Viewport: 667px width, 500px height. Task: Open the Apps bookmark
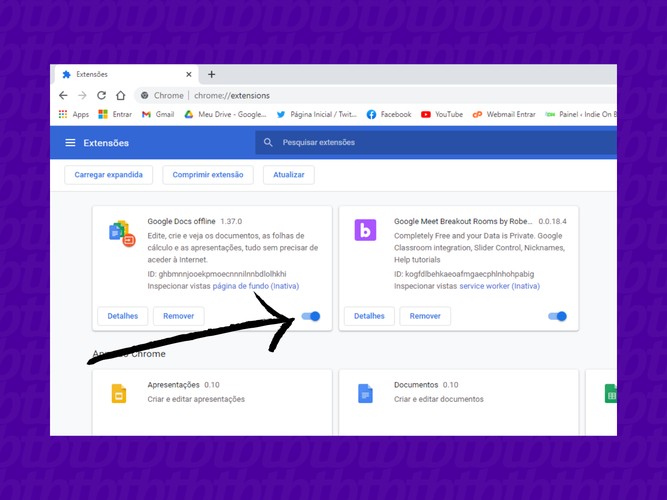tap(74, 114)
